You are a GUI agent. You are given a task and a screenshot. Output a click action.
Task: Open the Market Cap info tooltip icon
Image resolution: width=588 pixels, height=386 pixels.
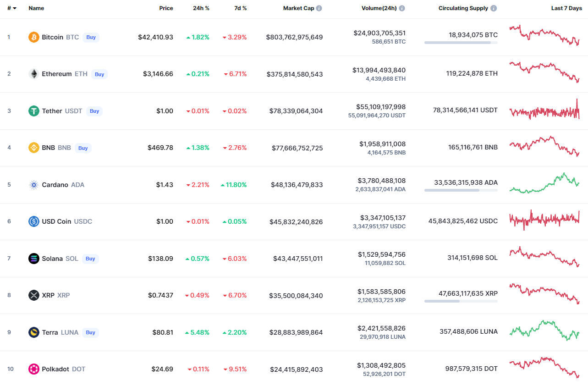[x=319, y=8]
